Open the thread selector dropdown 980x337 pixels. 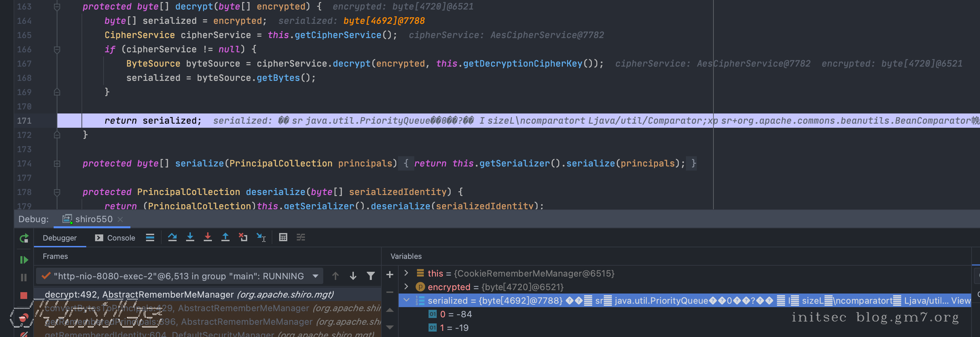[315, 276]
